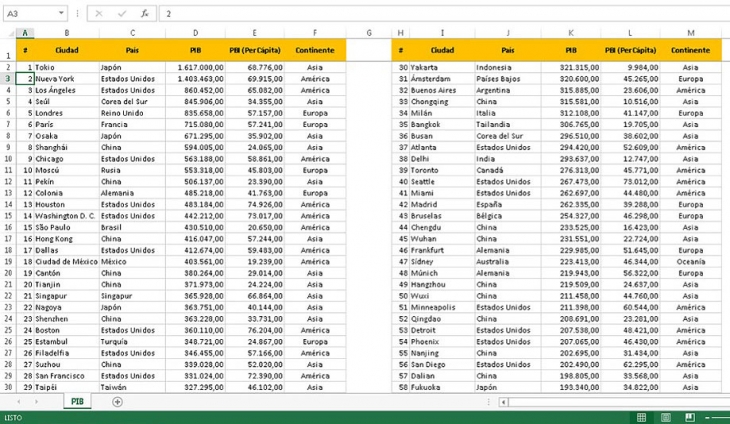Select the cell containing San Diego
Image resolution: width=730 pixels, height=424 pixels.
coord(442,364)
